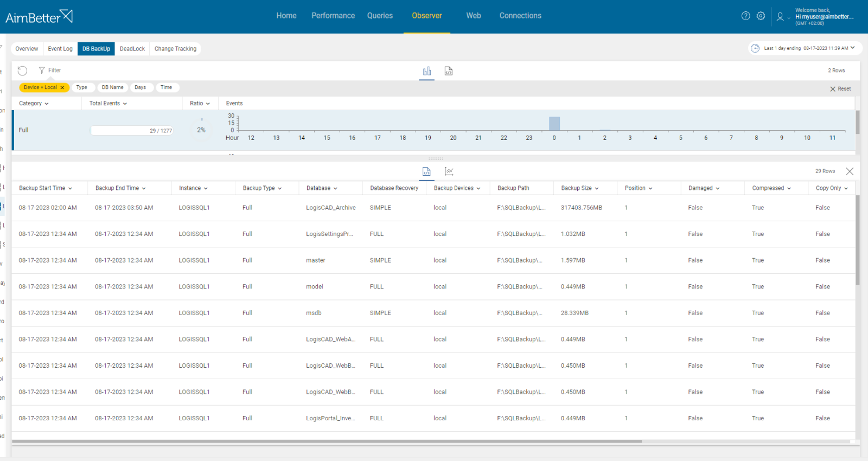This screenshot has height=461, width=868.
Task: Open the Performance menu
Action: click(333, 16)
